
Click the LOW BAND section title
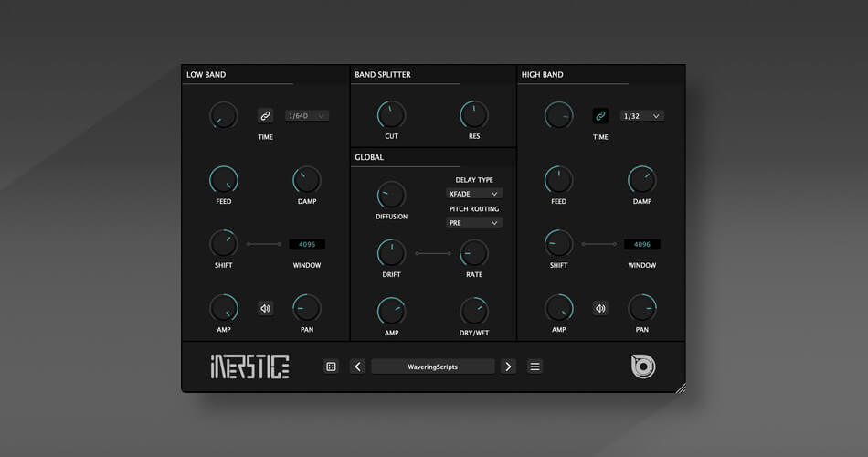[x=206, y=74]
